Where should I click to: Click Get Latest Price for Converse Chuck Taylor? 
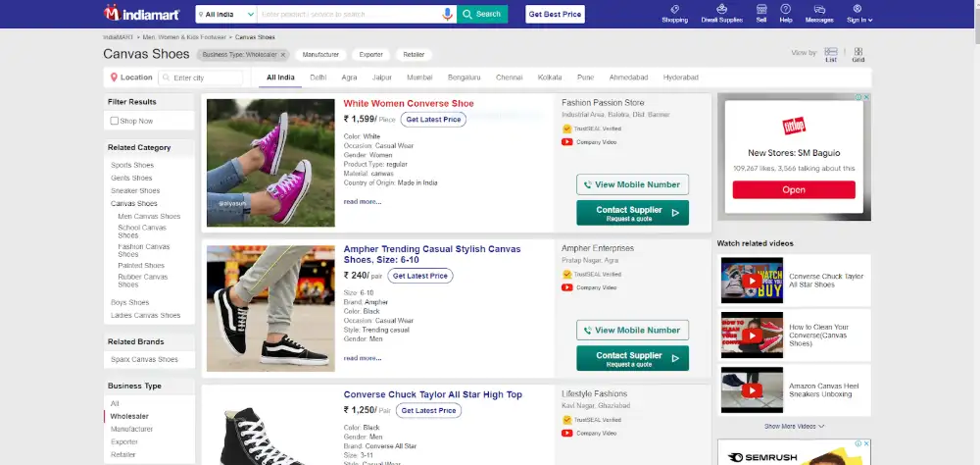coord(429,410)
